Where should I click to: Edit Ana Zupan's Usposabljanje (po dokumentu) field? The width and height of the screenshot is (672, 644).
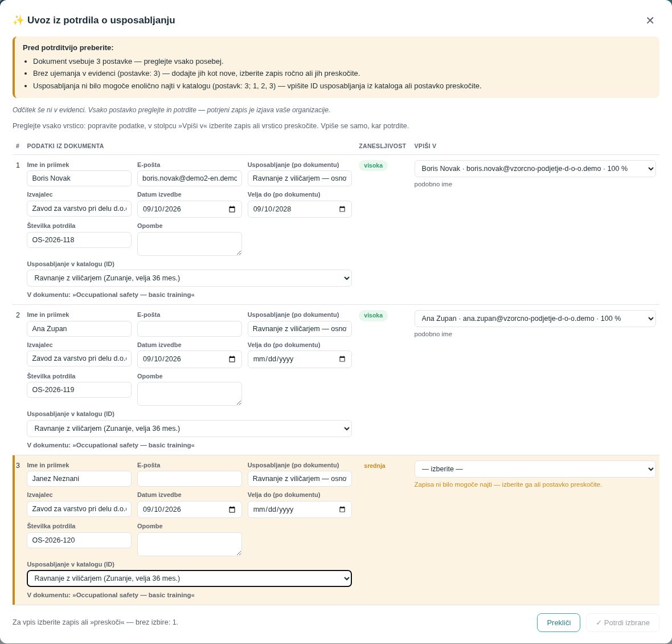coord(300,329)
